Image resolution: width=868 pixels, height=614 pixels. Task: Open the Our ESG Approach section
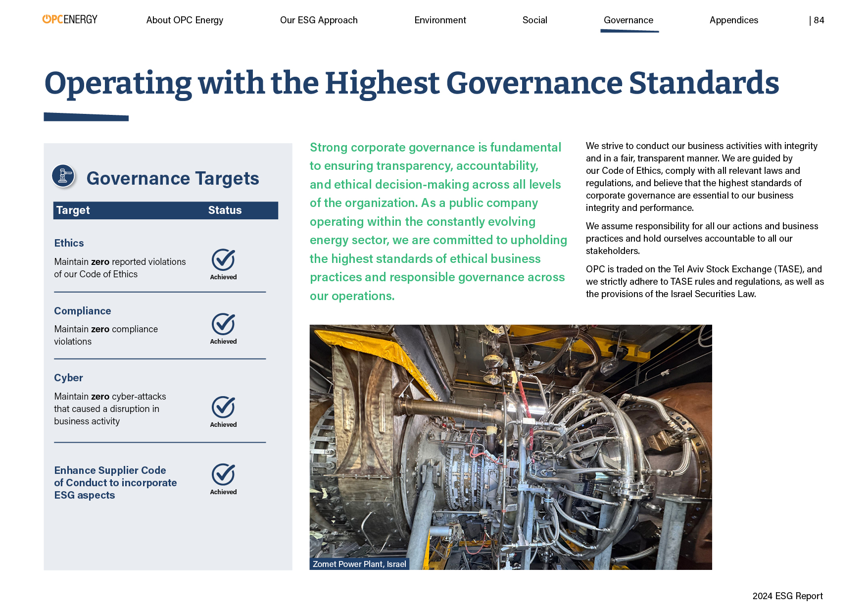pos(319,20)
